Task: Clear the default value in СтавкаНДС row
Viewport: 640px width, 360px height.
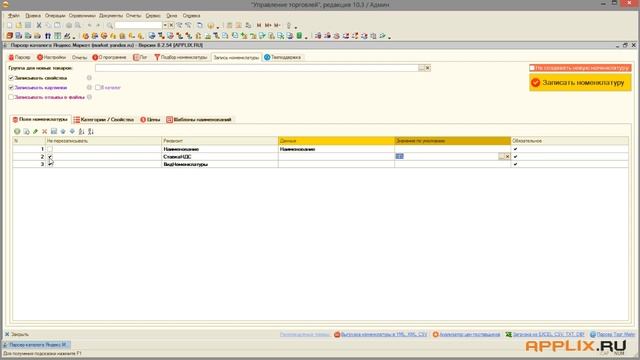Action: click(507, 157)
